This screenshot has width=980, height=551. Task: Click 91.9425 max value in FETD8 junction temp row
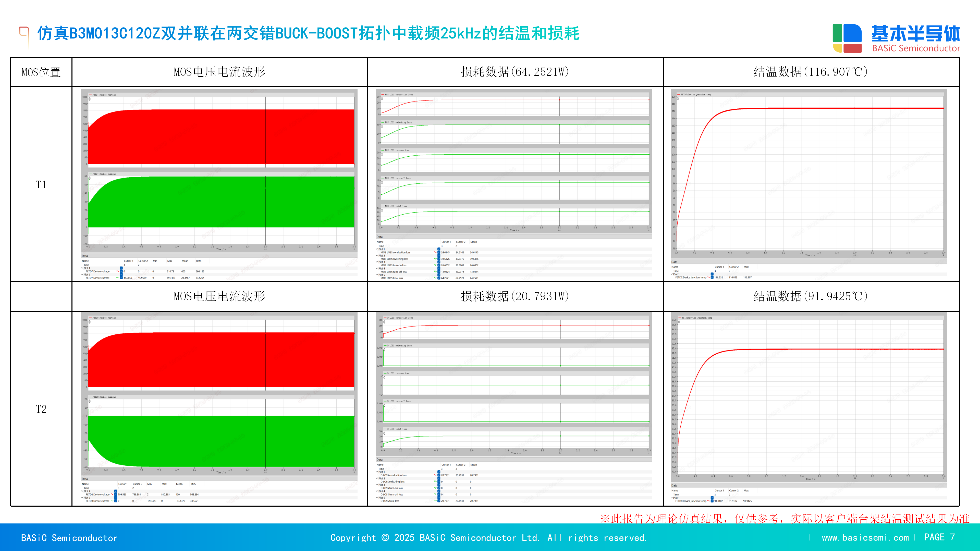pyautogui.click(x=748, y=501)
